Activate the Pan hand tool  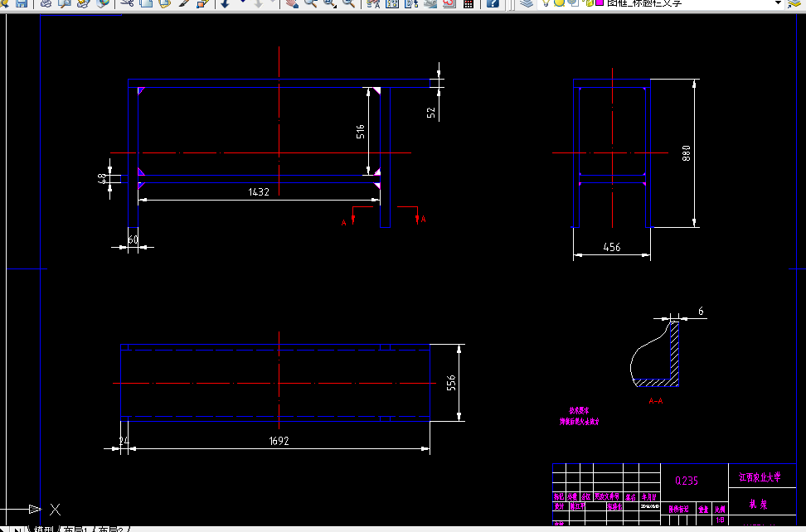[x=292, y=3]
